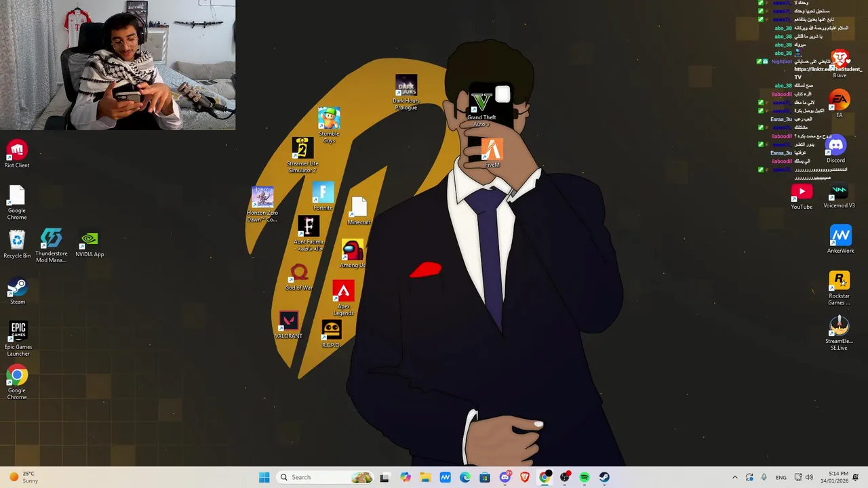868x488 pixels.
Task: Select the Horizon Zero Dawn desktop icon
Action: 262,205
